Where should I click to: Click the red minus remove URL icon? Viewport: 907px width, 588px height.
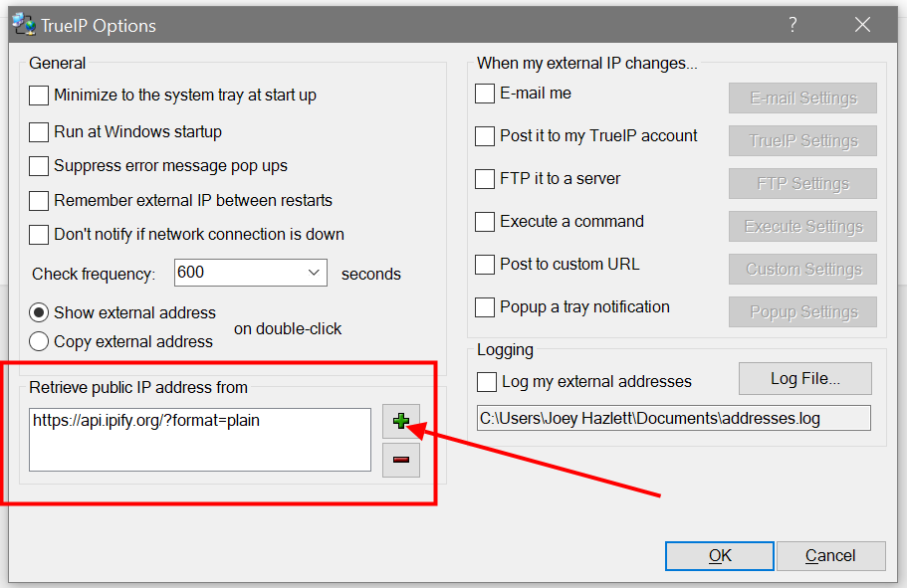pos(401,460)
